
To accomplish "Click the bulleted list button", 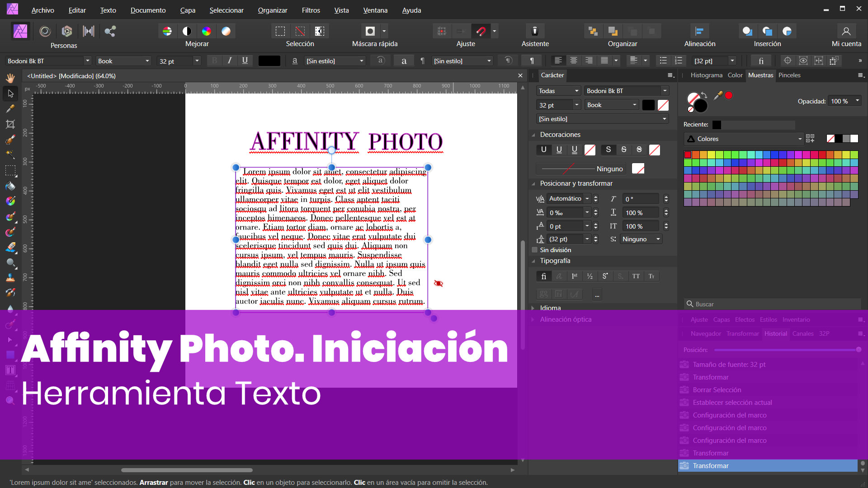I will pos(663,61).
